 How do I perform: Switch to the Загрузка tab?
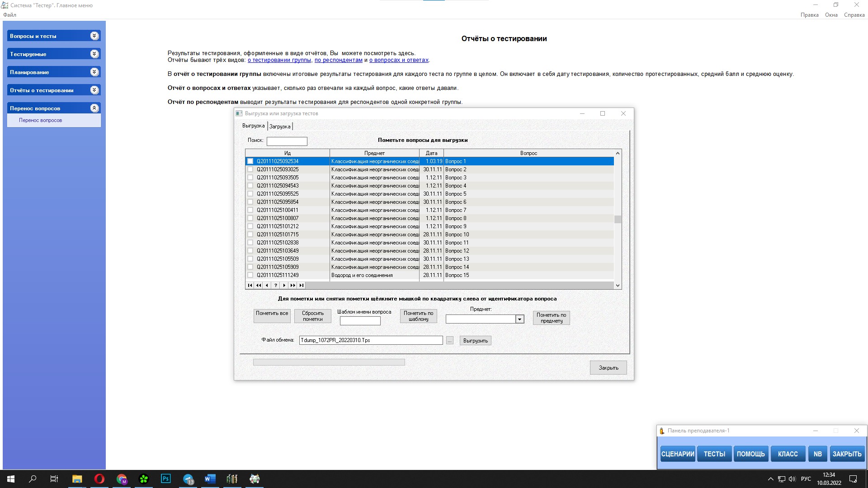pyautogui.click(x=280, y=127)
